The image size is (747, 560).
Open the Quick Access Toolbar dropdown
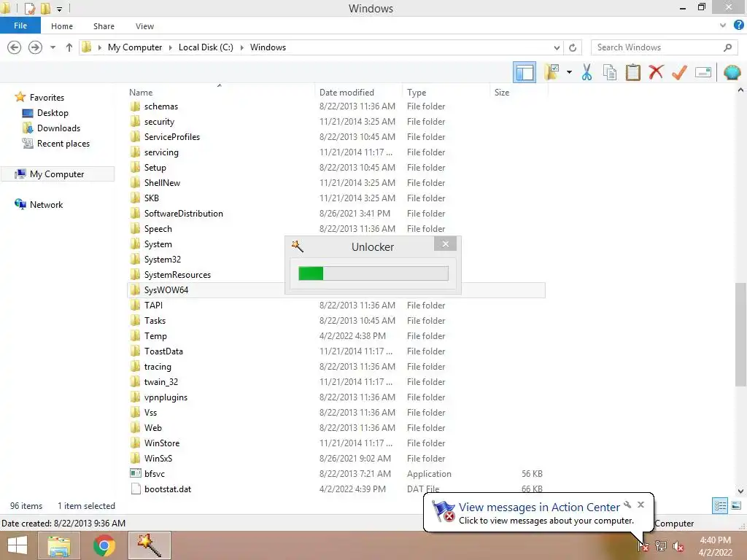pyautogui.click(x=60, y=9)
